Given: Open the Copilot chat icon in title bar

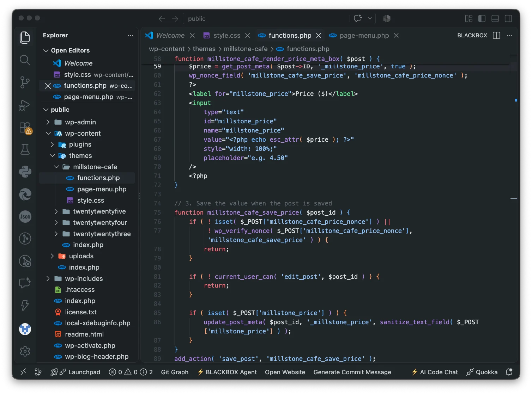Looking at the screenshot, I should pos(358,18).
